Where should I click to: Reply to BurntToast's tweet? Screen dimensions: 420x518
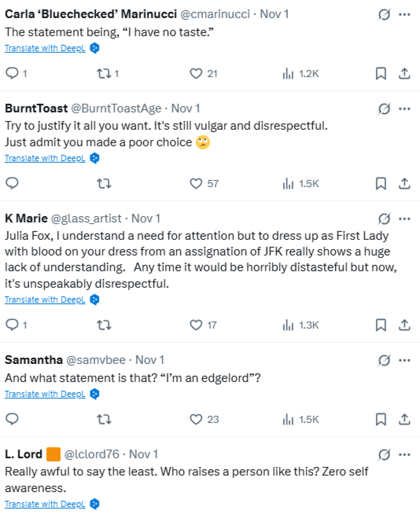(x=12, y=183)
